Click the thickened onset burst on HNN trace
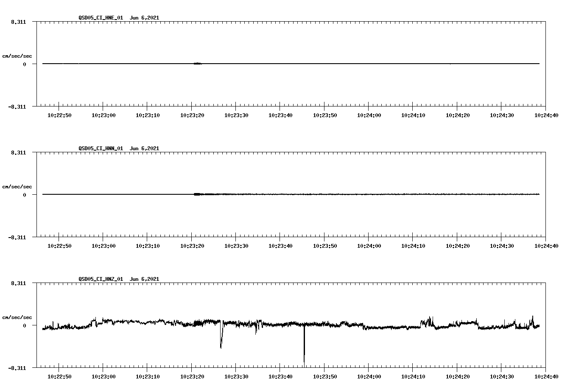 198,194
